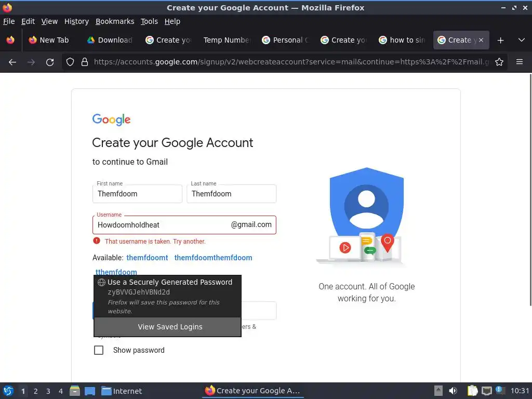Open the Internet taskbar item
This screenshot has height=399, width=532.
tap(122, 391)
